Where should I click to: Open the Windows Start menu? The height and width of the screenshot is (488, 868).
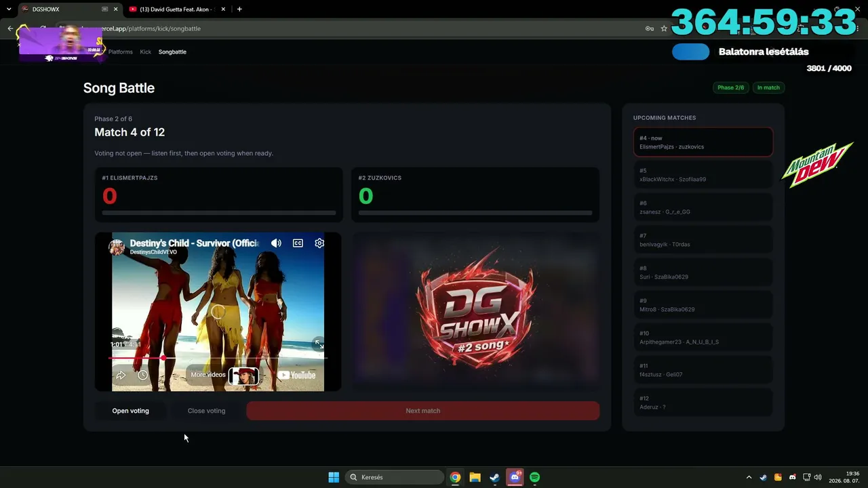tap(334, 477)
